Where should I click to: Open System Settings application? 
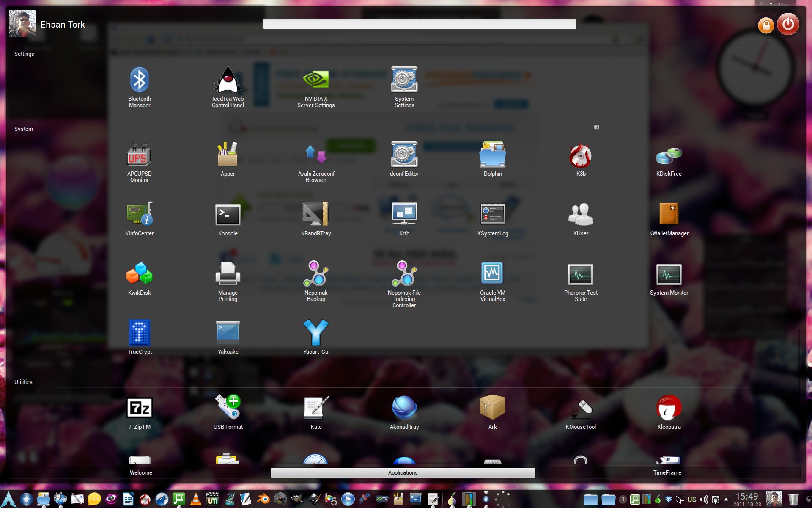pyautogui.click(x=404, y=87)
